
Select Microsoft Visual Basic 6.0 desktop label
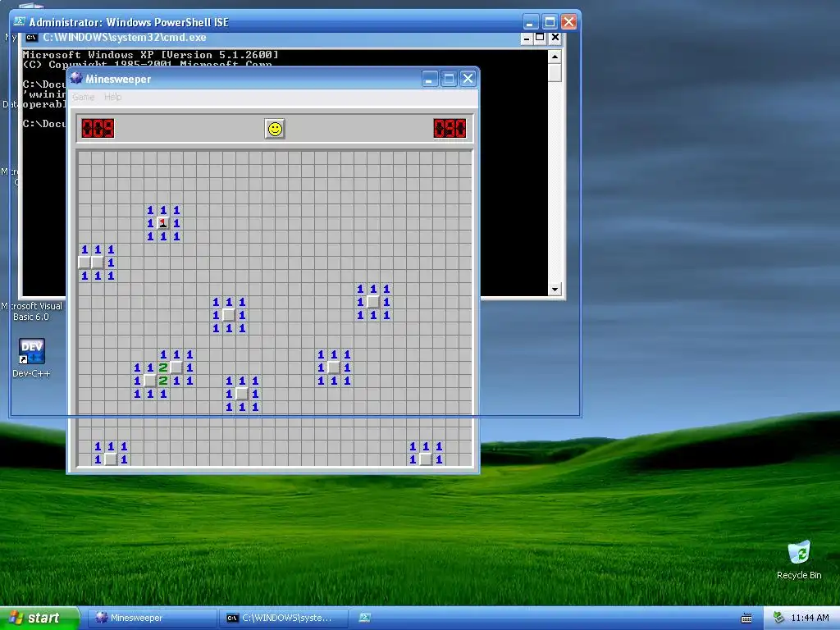click(32, 311)
